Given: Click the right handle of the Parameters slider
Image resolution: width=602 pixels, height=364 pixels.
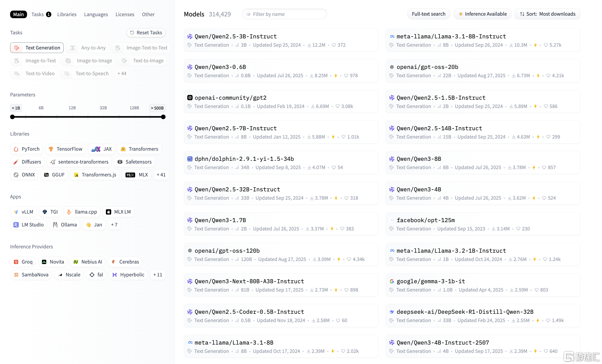Looking at the screenshot, I should tap(163, 117).
